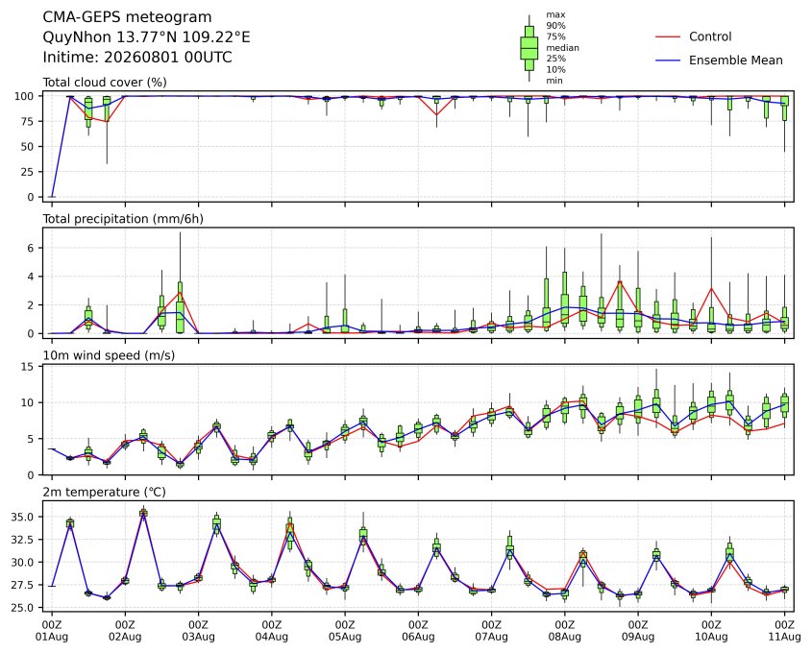Image resolution: width=812 pixels, height=653 pixels.
Task: Click the '15' tick on wind speed axis
Action: click(27, 366)
